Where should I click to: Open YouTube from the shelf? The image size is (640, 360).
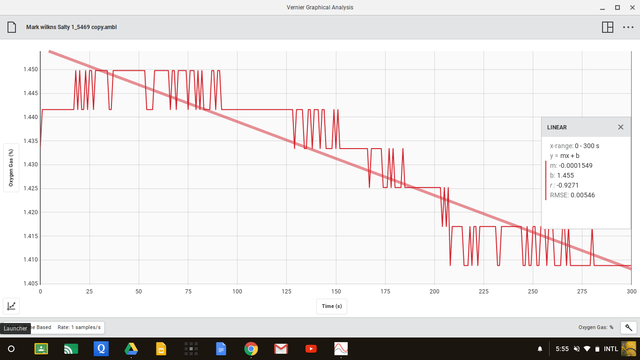311,349
